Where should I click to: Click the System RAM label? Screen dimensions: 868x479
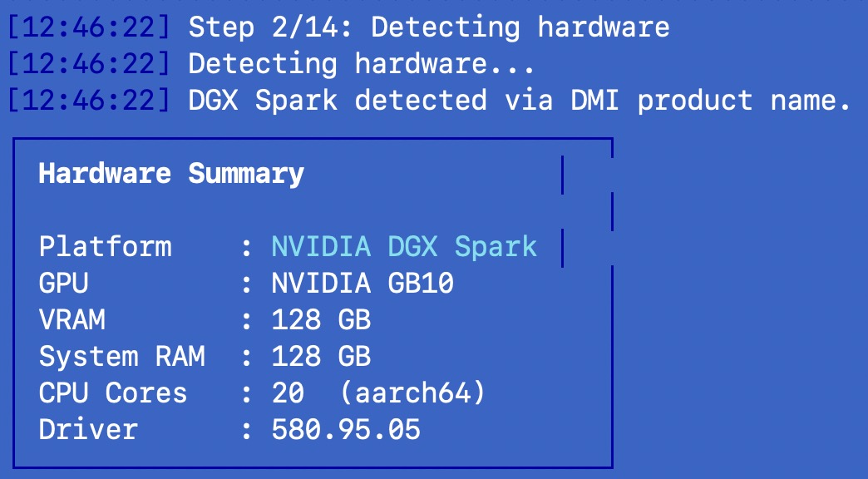click(x=121, y=356)
